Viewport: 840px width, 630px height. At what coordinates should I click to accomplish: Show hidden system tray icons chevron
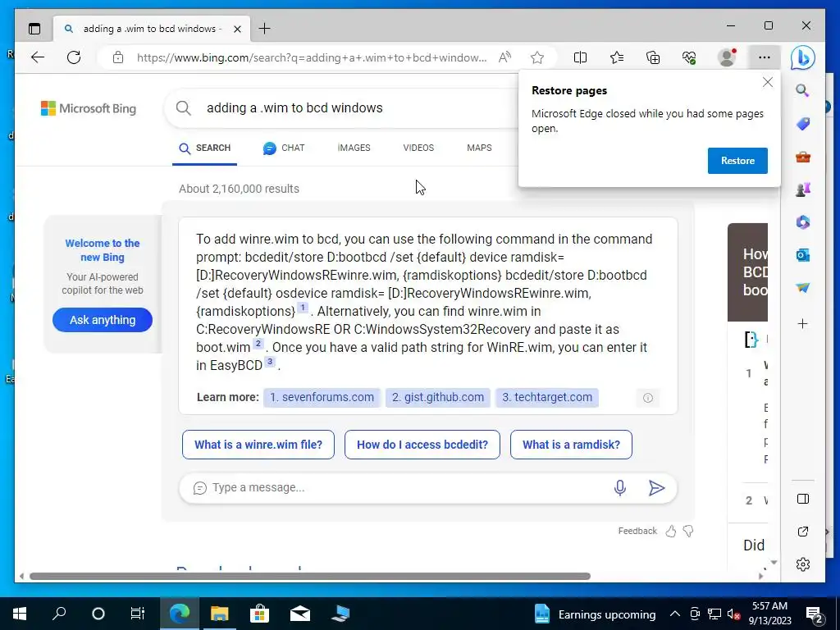click(675, 614)
